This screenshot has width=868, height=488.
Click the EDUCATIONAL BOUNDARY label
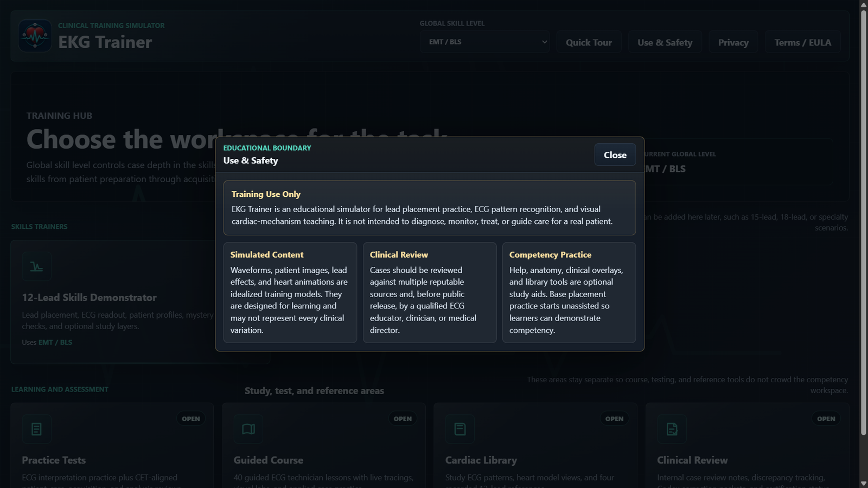(x=267, y=148)
